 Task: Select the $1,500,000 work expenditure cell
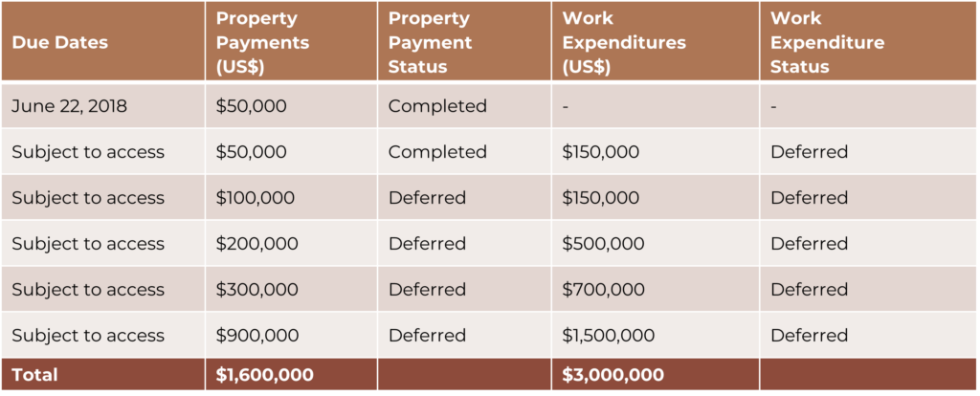point(609,336)
